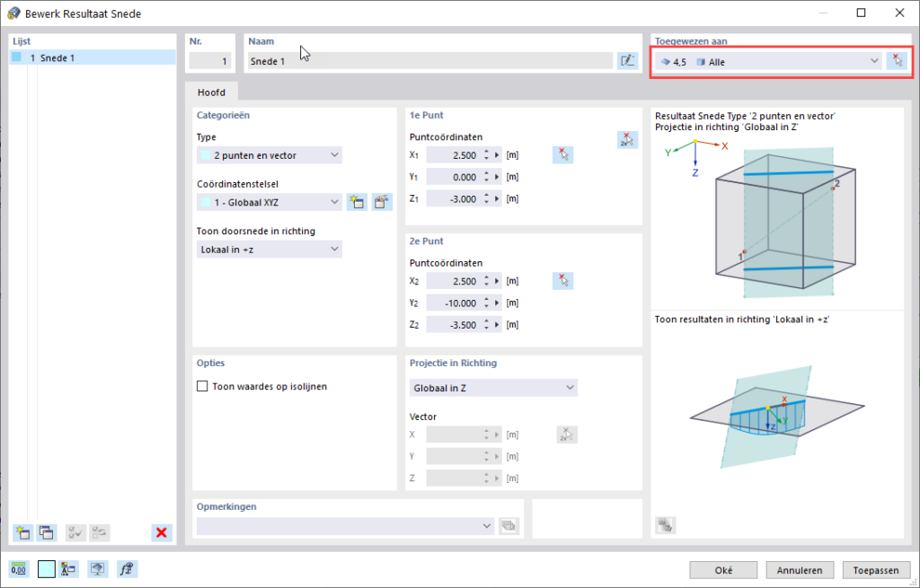Pick the second point graphically using the X2 cursor icon
Screen dimensions: 920x588
coord(562,281)
